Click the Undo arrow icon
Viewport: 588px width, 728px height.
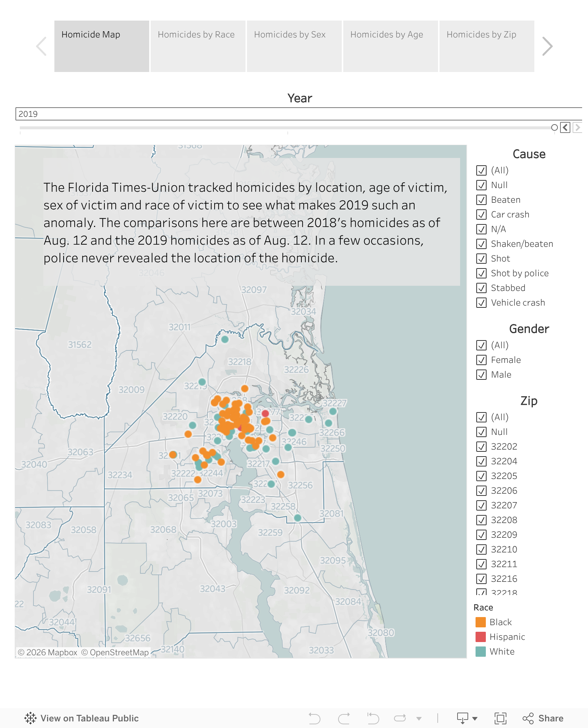pos(314,718)
